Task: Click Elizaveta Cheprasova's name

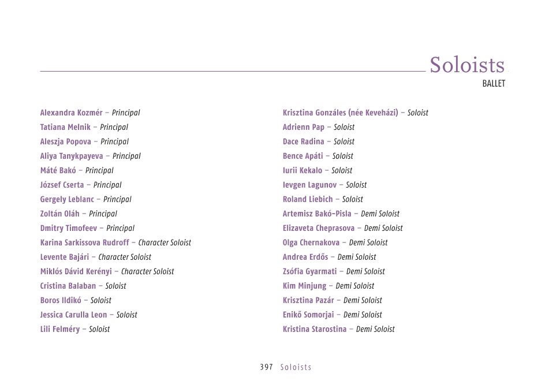Action: (x=319, y=228)
